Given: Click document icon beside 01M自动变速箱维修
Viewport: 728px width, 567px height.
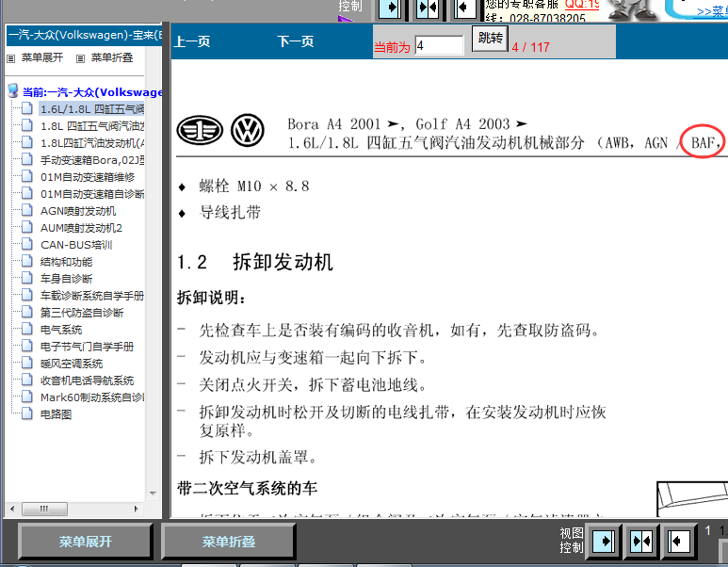Looking at the screenshot, I should point(27,176).
